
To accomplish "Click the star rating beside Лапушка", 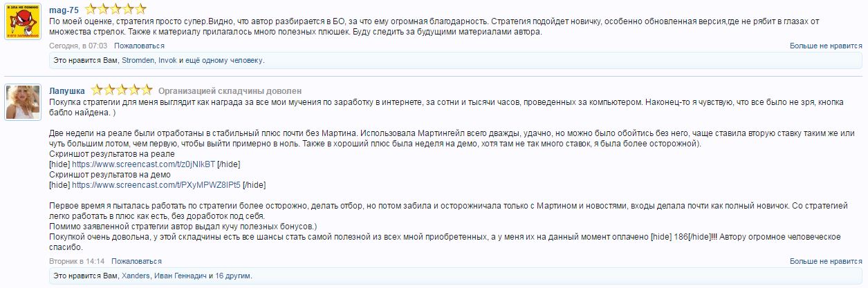I will [122, 90].
